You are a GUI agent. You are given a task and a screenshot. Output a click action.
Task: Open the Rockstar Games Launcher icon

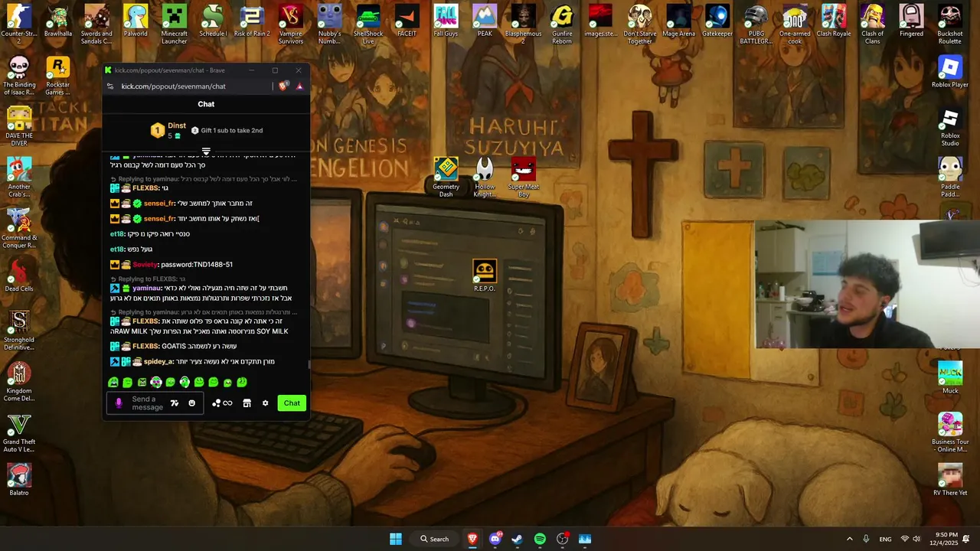point(58,75)
